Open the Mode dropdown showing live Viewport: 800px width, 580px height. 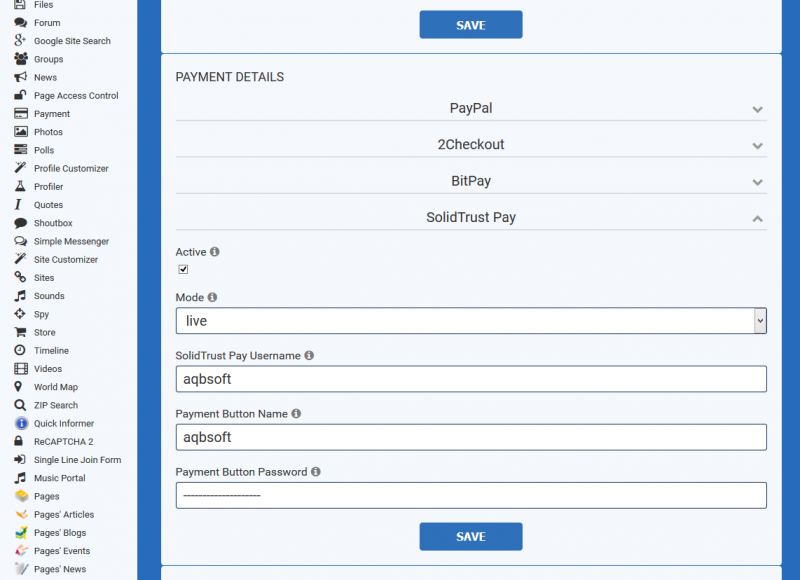(x=471, y=321)
